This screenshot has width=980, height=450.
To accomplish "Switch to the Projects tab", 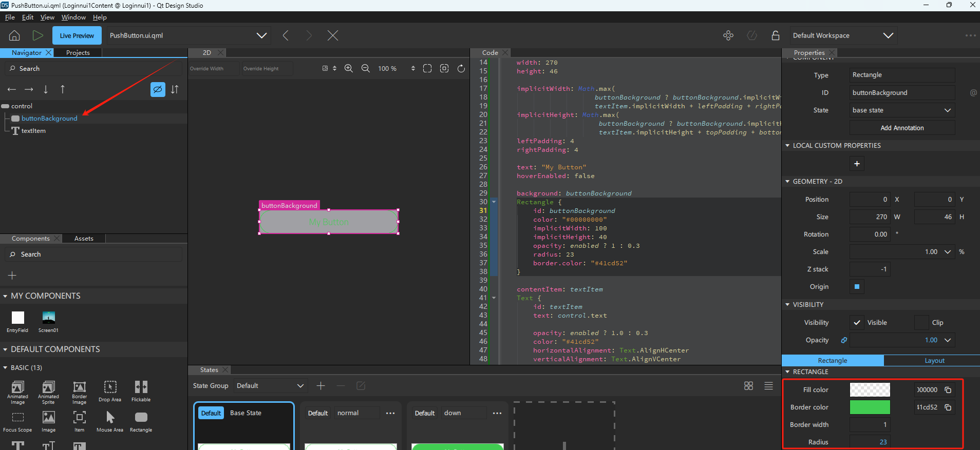I will tap(78, 53).
